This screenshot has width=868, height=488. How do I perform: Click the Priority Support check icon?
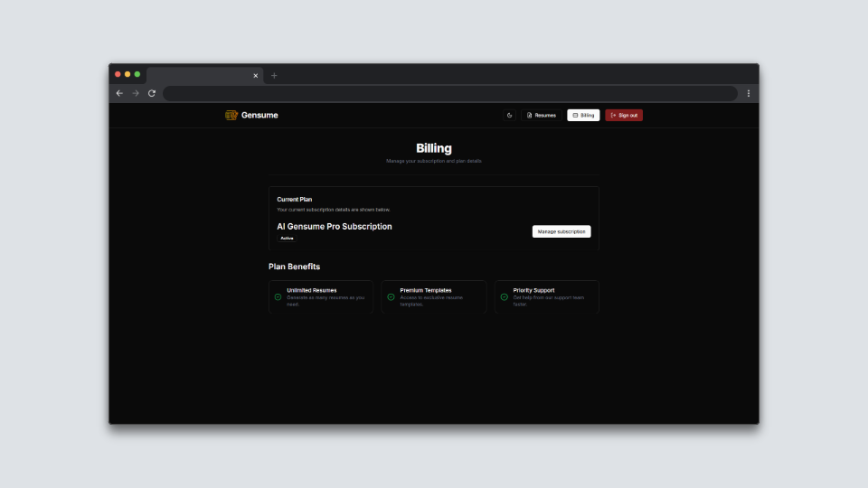point(505,297)
